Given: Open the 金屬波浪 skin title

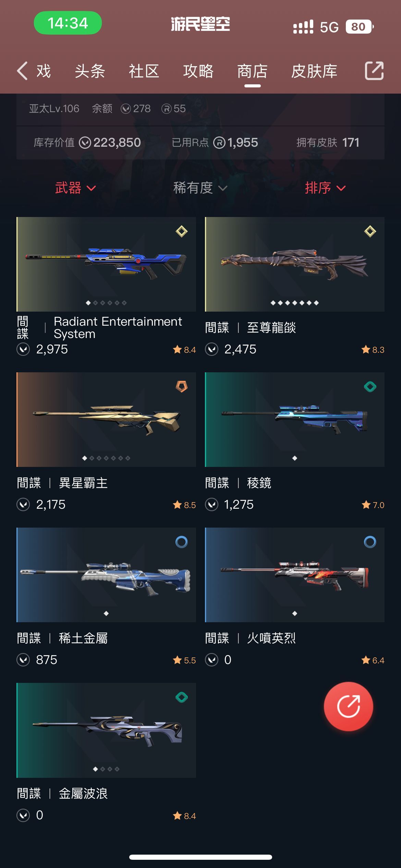Looking at the screenshot, I should click(83, 794).
